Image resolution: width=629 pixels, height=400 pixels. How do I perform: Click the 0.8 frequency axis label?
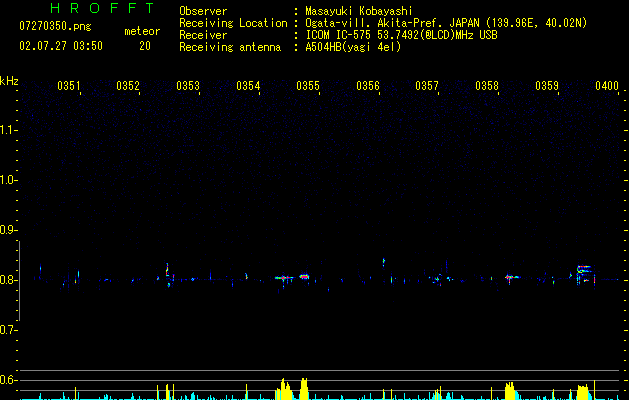pos(8,280)
